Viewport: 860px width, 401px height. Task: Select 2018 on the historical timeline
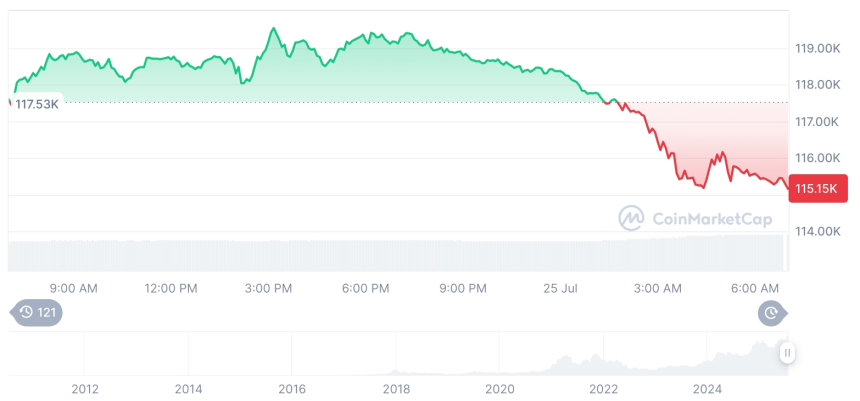[396, 388]
